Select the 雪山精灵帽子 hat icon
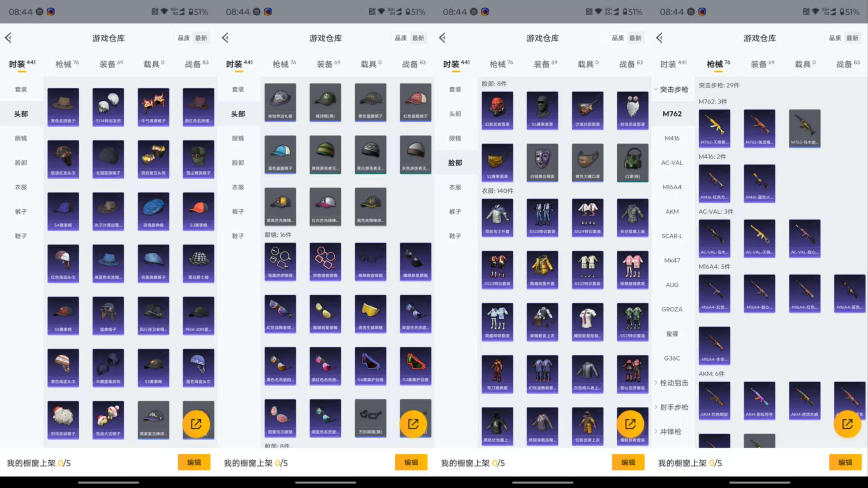Screen dimensions: 868x488 [x=198, y=159]
